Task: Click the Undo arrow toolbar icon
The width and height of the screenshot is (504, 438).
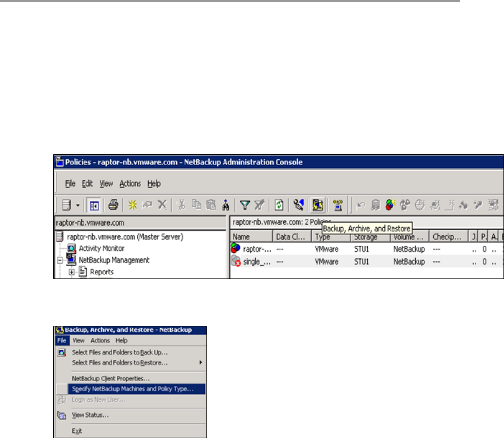Action: pyautogui.click(x=361, y=205)
